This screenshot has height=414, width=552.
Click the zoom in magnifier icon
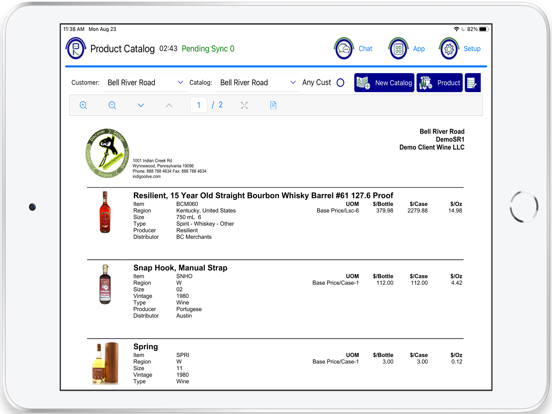point(83,105)
